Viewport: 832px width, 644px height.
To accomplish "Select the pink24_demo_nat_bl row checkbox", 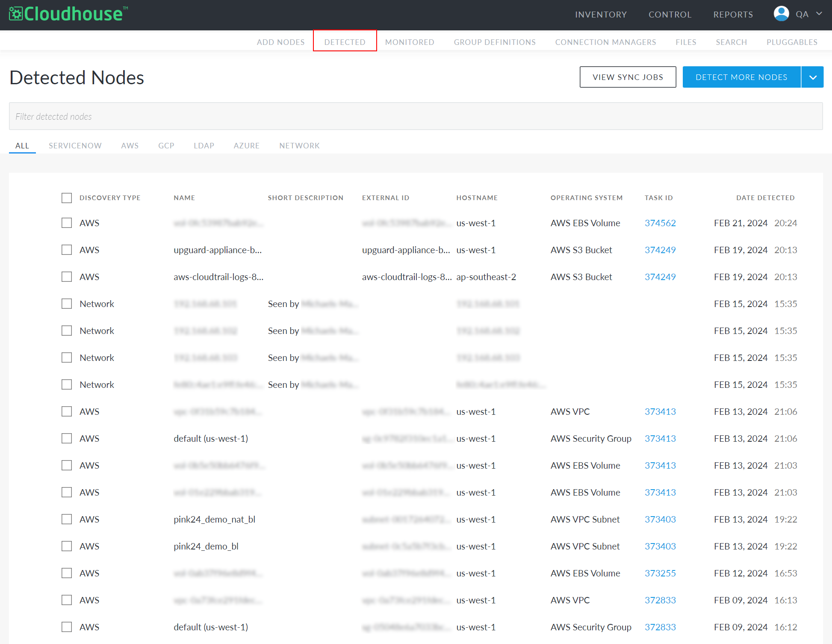I will tap(67, 519).
